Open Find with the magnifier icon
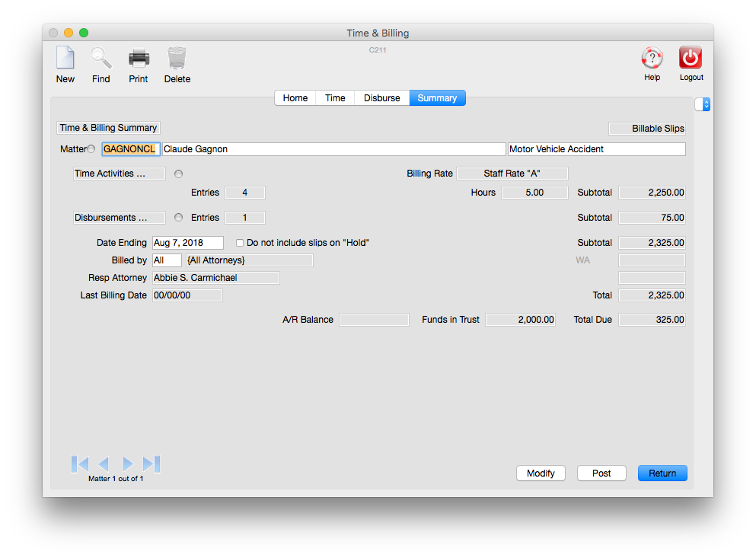The image size is (756, 558). coord(100,59)
